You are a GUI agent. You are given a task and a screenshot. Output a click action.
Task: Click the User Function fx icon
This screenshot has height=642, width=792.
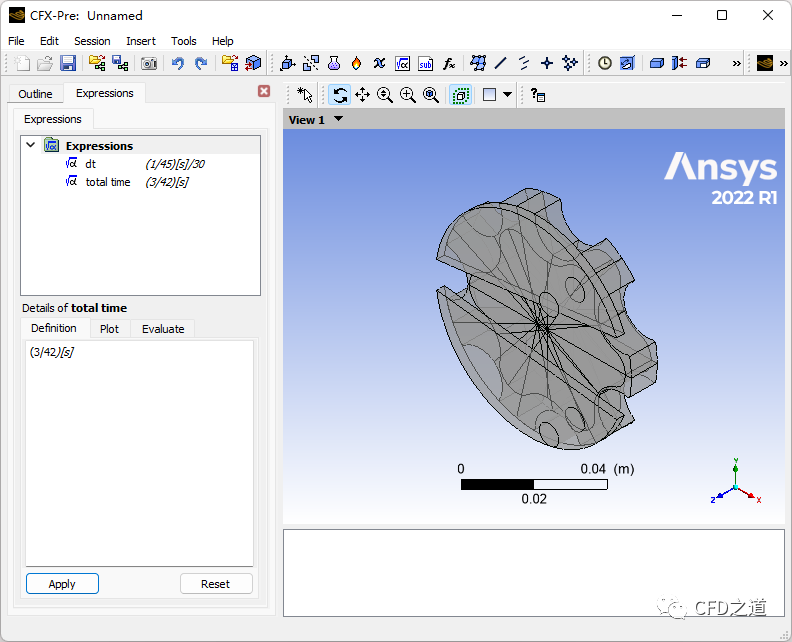coord(449,64)
